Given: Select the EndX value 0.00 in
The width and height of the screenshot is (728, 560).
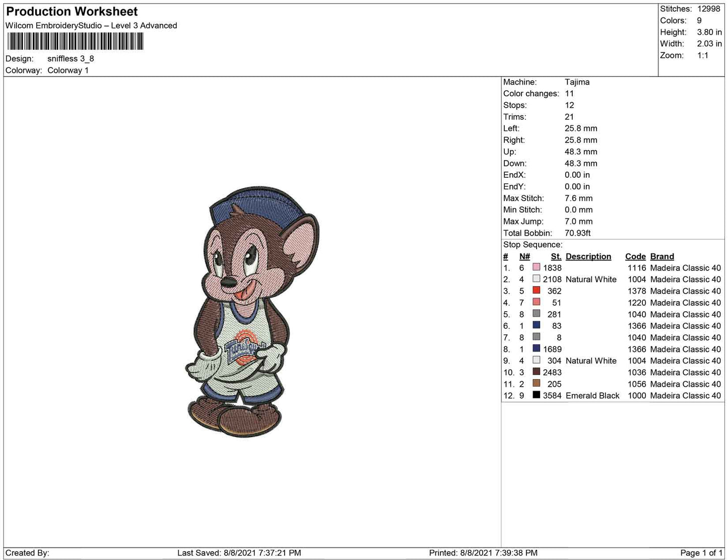Looking at the screenshot, I should 577,175.
